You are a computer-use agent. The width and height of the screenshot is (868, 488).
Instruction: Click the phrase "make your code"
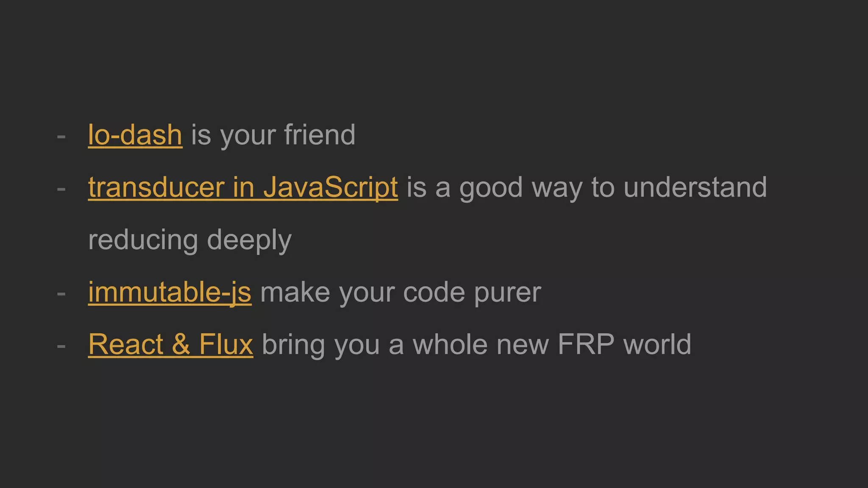(x=363, y=292)
